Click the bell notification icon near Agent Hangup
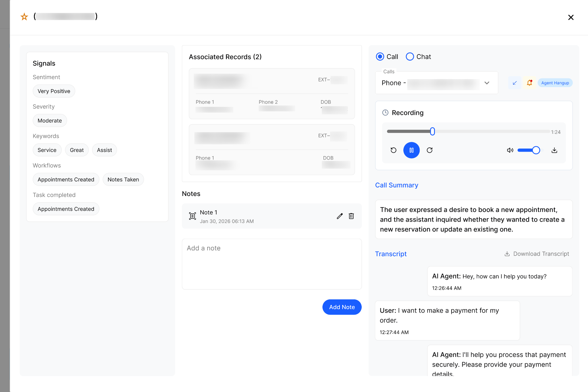 point(529,83)
